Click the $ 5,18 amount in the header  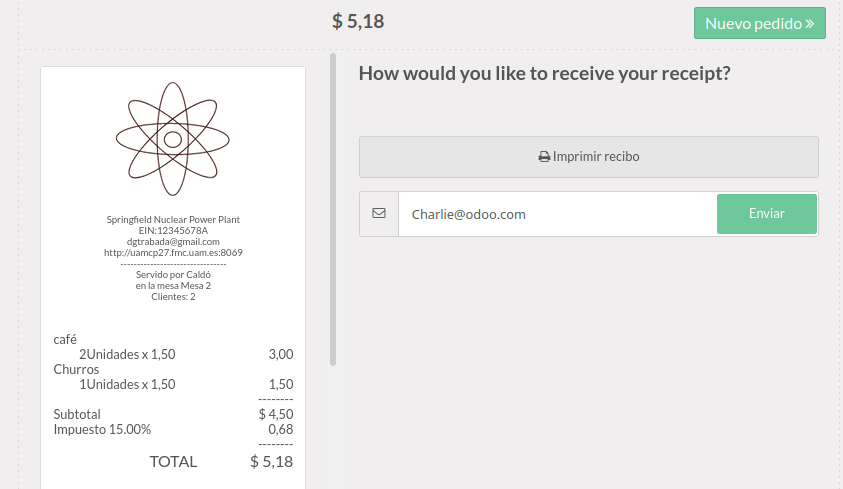[358, 21]
